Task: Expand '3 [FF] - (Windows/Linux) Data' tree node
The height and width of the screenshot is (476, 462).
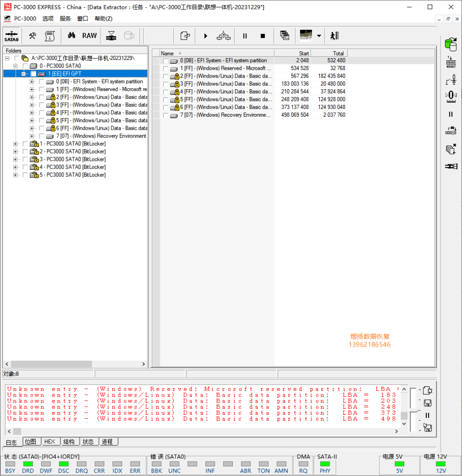Action: pos(32,105)
